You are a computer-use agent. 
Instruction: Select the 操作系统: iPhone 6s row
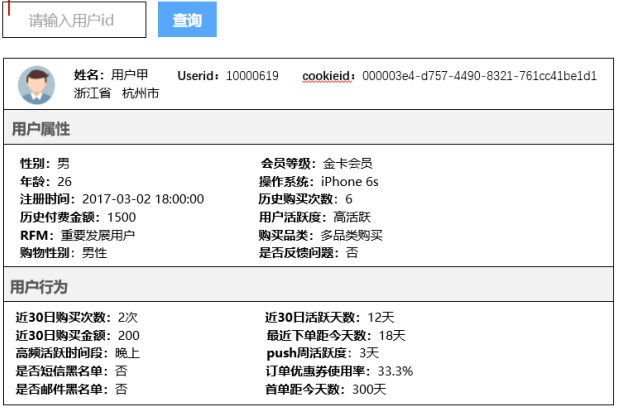[319, 181]
